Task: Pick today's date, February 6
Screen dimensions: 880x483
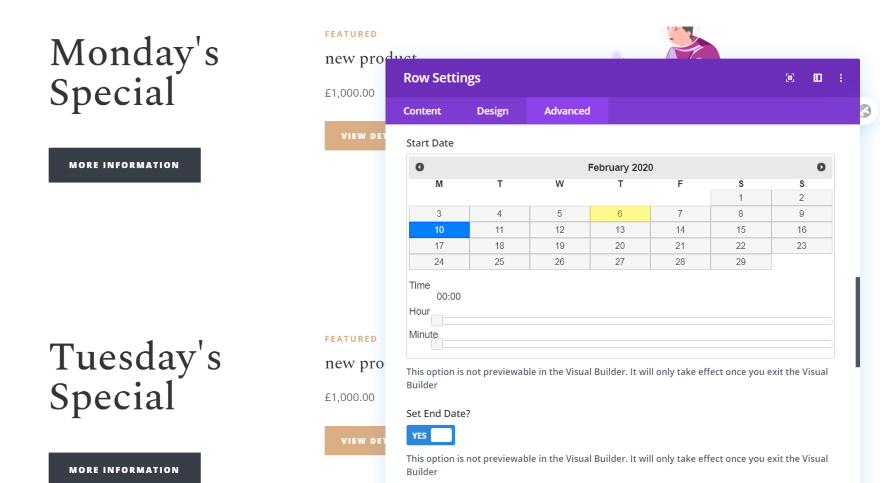Action: pyautogui.click(x=620, y=214)
